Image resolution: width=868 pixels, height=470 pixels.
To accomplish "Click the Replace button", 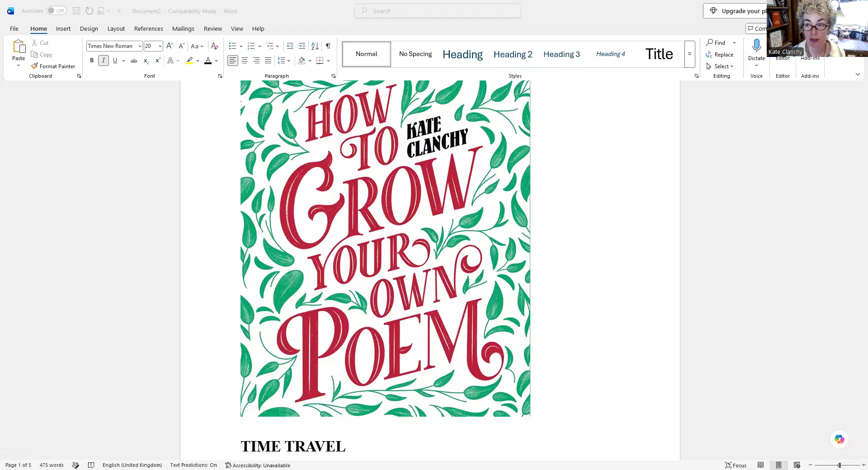I will coord(720,54).
